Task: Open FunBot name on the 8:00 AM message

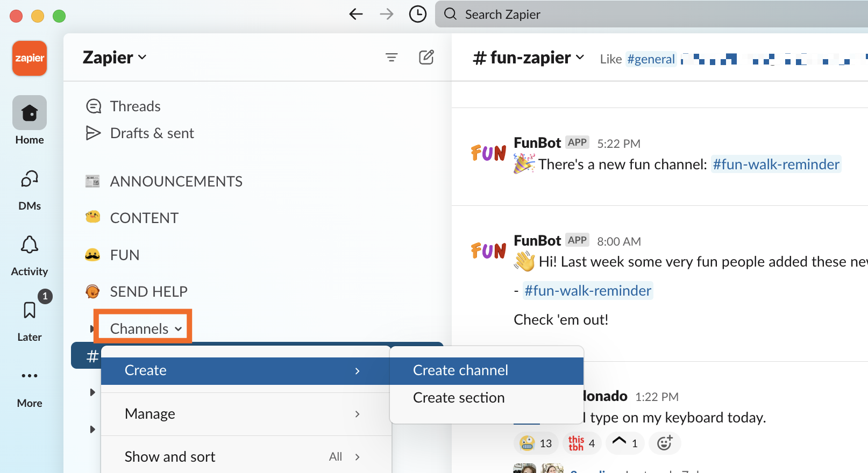Action: pos(537,241)
